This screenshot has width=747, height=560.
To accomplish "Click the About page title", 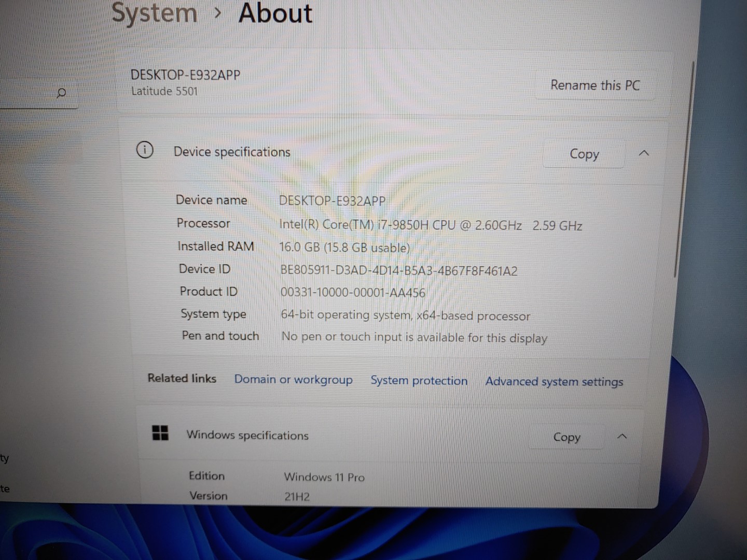I will [275, 13].
